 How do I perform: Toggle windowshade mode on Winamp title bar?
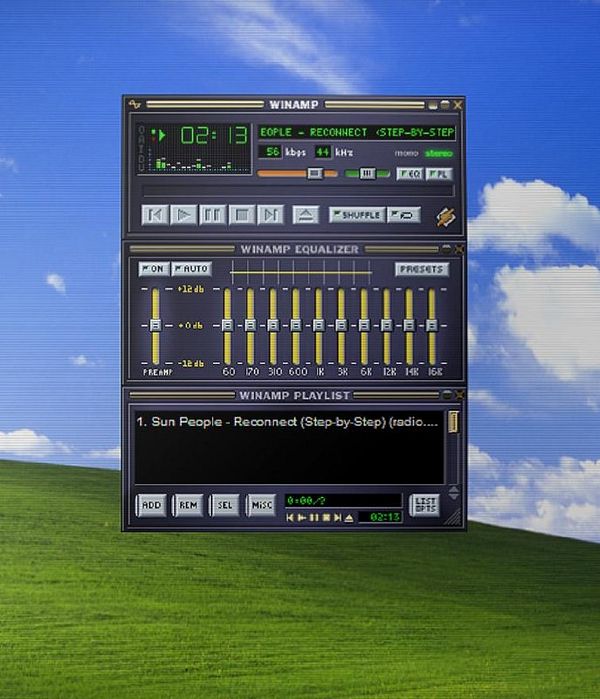coord(445,105)
